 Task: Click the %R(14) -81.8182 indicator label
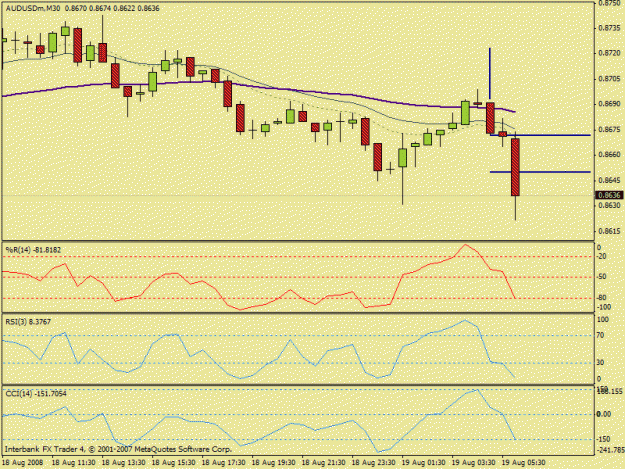pos(33,250)
